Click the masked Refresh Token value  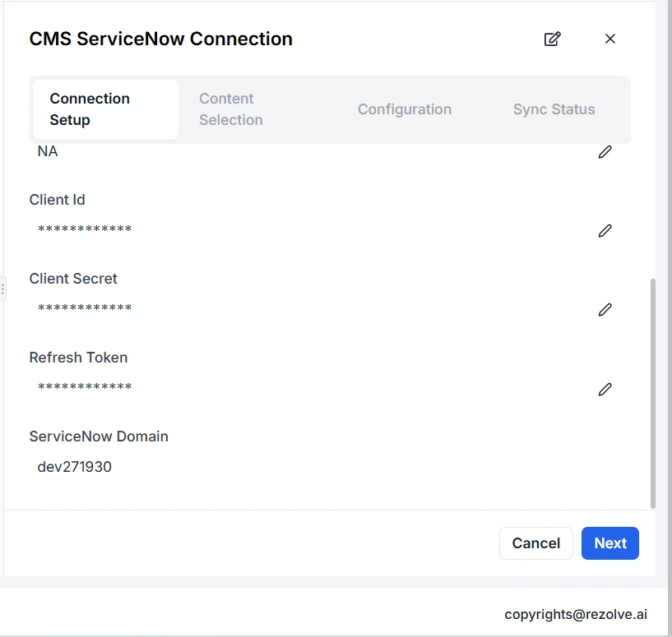(85, 388)
